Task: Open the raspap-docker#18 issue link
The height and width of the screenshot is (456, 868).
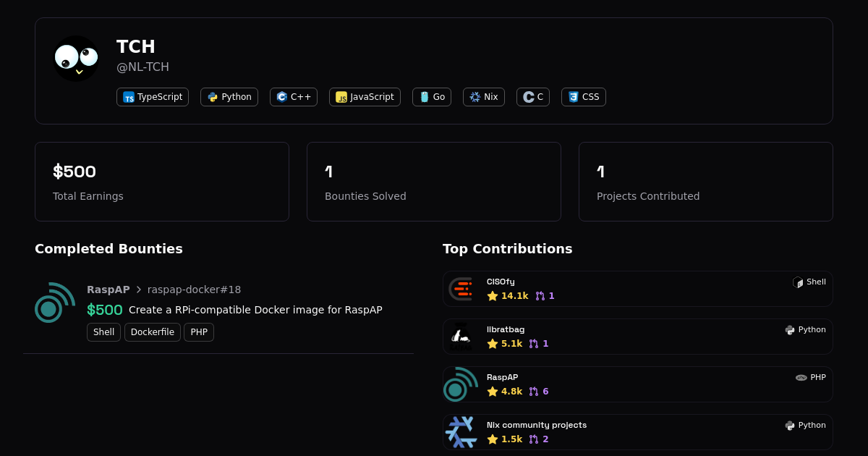Action: [194, 290]
